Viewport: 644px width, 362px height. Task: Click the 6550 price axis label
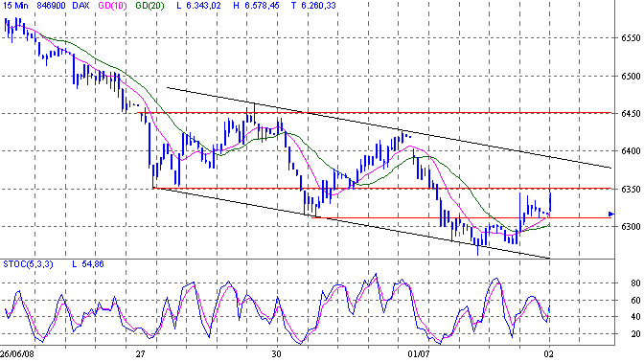[631, 37]
